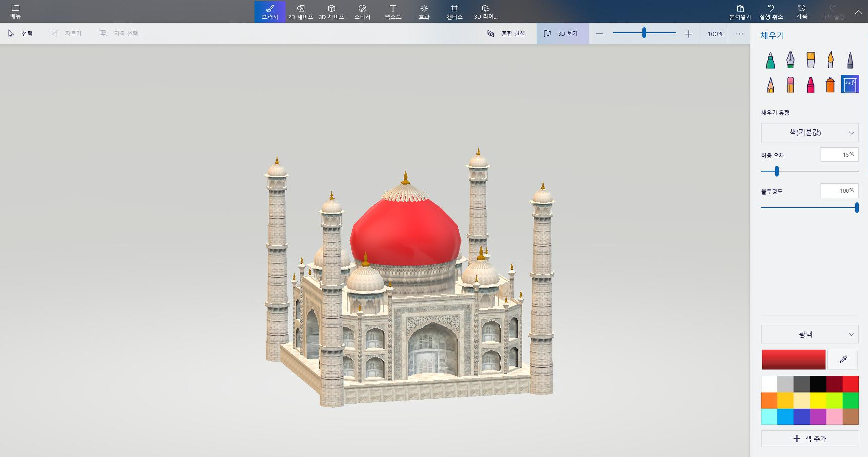Activate the eyedropper color picker
Image resolution: width=868 pixels, height=457 pixels.
tap(843, 360)
